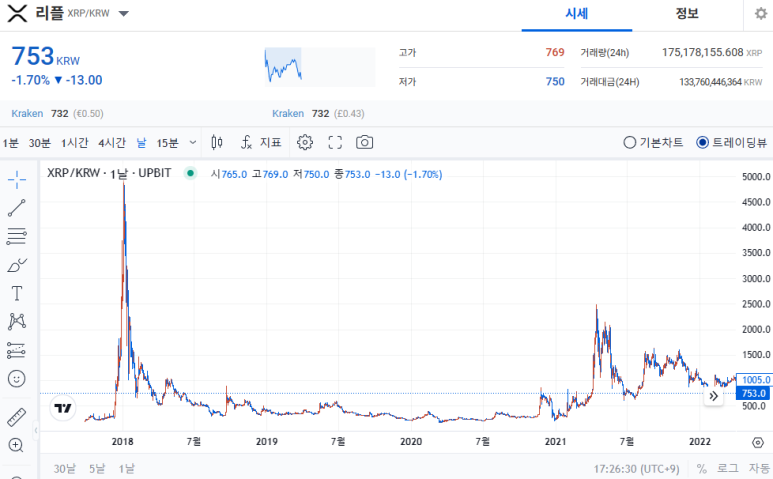Image resolution: width=773 pixels, height=479 pixels.
Task: Open the emoji icons tool
Action: point(17,378)
